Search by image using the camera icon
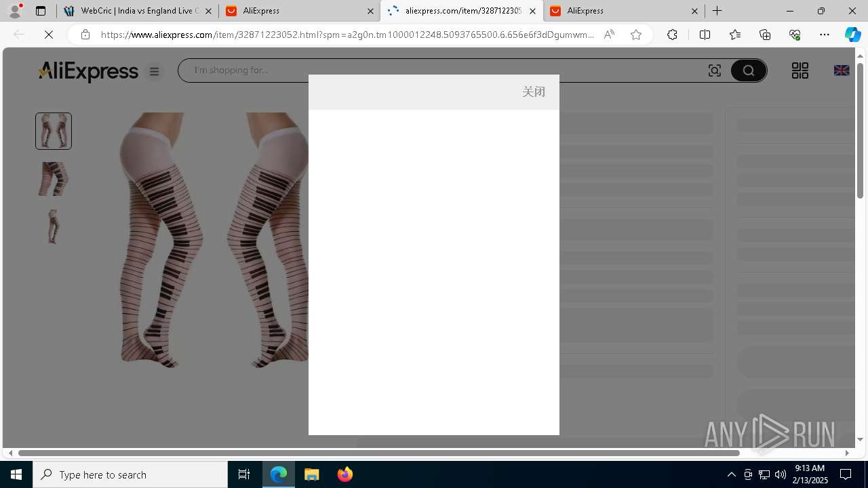The height and width of the screenshot is (488, 868). pyautogui.click(x=715, y=70)
